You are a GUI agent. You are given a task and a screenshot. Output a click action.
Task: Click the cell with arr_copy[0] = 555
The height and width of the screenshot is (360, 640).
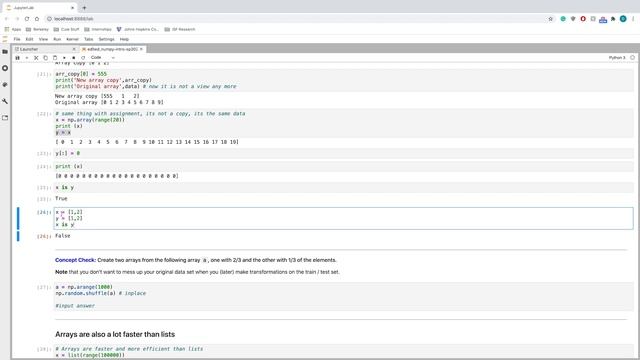(344, 80)
